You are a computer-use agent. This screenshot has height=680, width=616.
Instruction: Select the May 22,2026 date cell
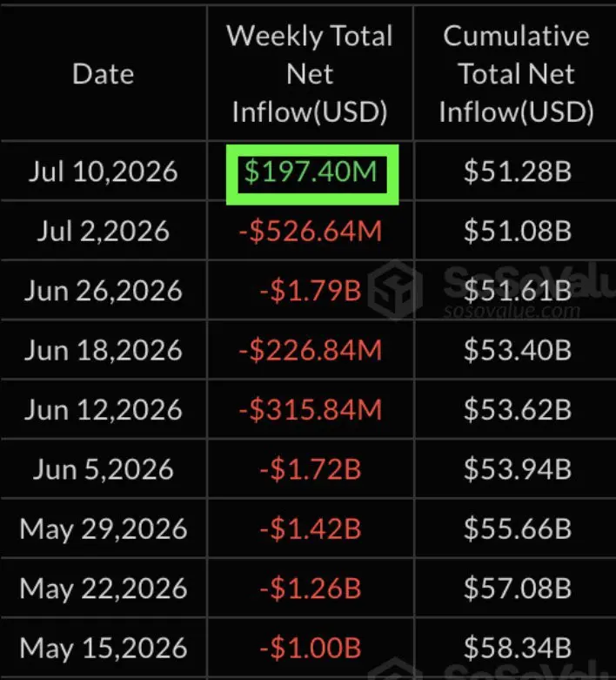[104, 589]
